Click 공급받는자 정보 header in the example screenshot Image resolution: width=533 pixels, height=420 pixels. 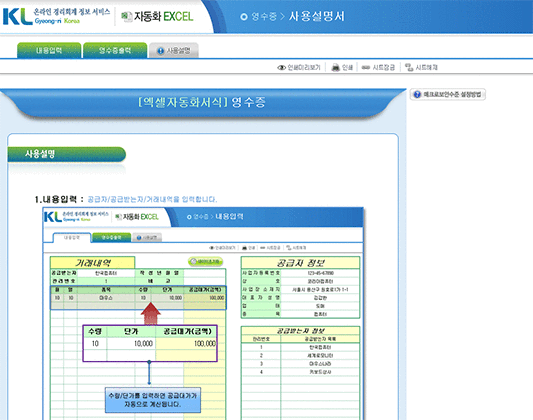coord(300,331)
